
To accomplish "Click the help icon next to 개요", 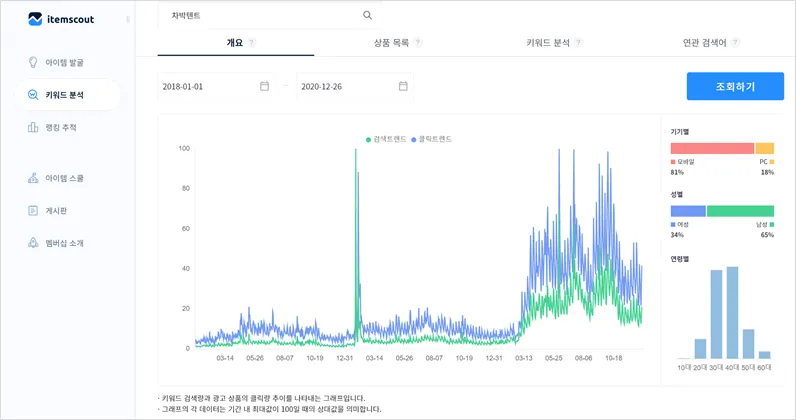I will 252,43.
